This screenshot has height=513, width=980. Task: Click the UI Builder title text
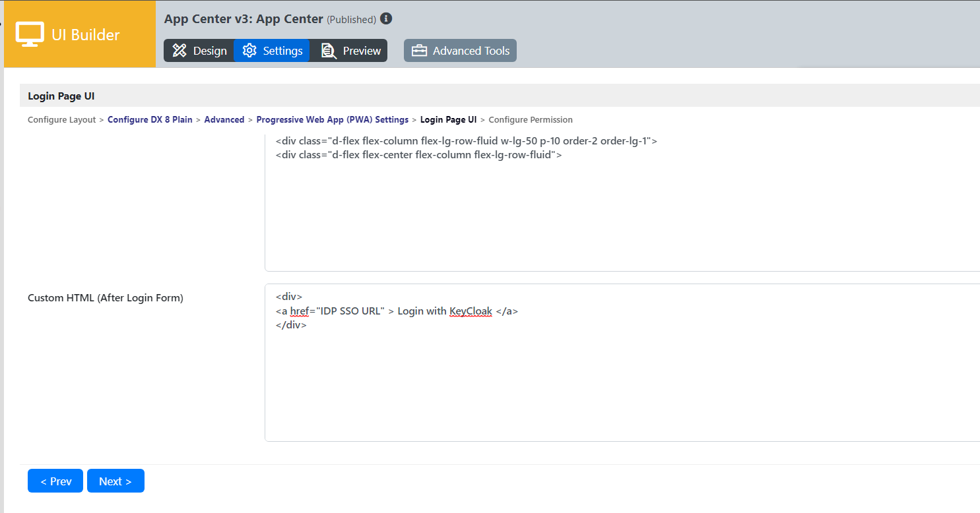tap(86, 35)
